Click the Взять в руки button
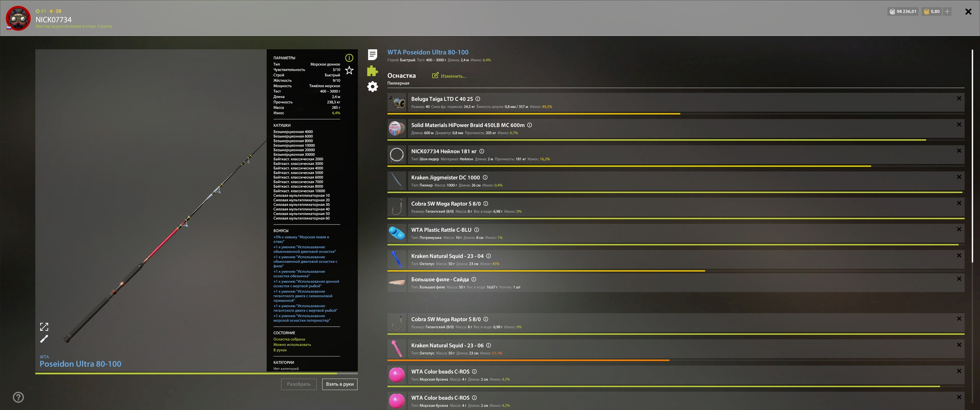Screen dimensions: 980x410 click(340, 384)
